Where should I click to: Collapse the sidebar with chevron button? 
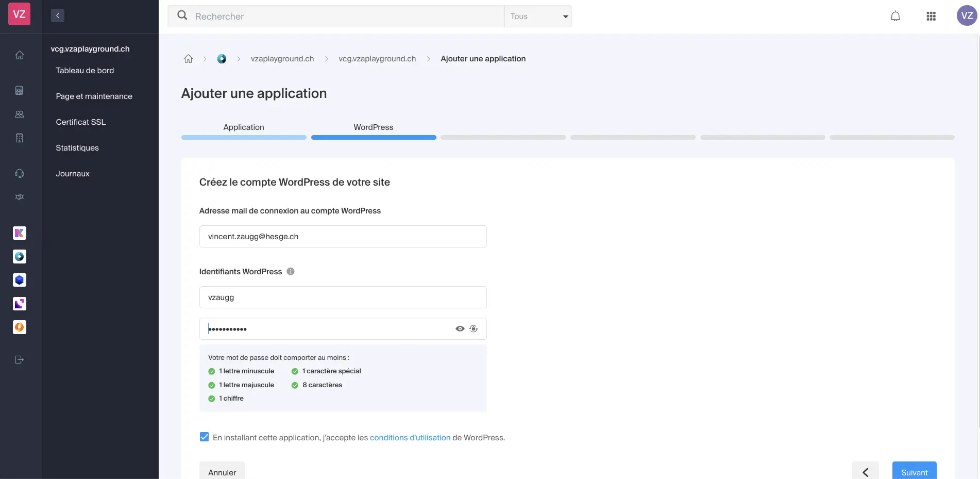(x=58, y=16)
